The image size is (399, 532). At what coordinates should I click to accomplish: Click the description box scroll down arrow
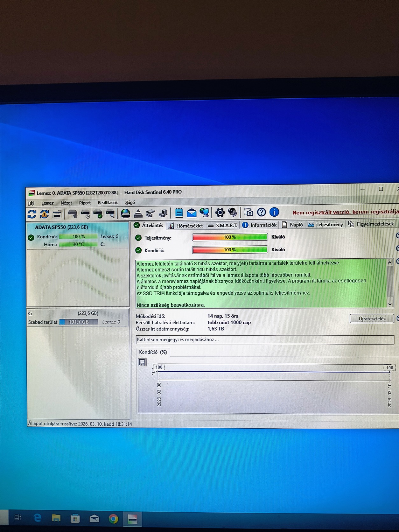click(390, 304)
